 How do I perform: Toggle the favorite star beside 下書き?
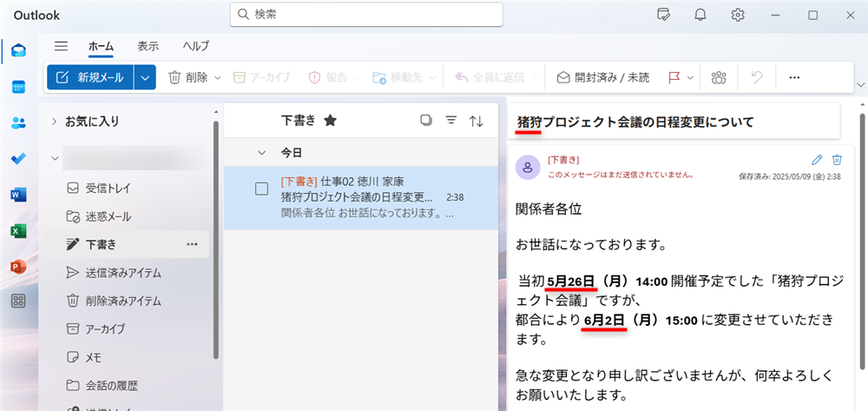coord(330,121)
